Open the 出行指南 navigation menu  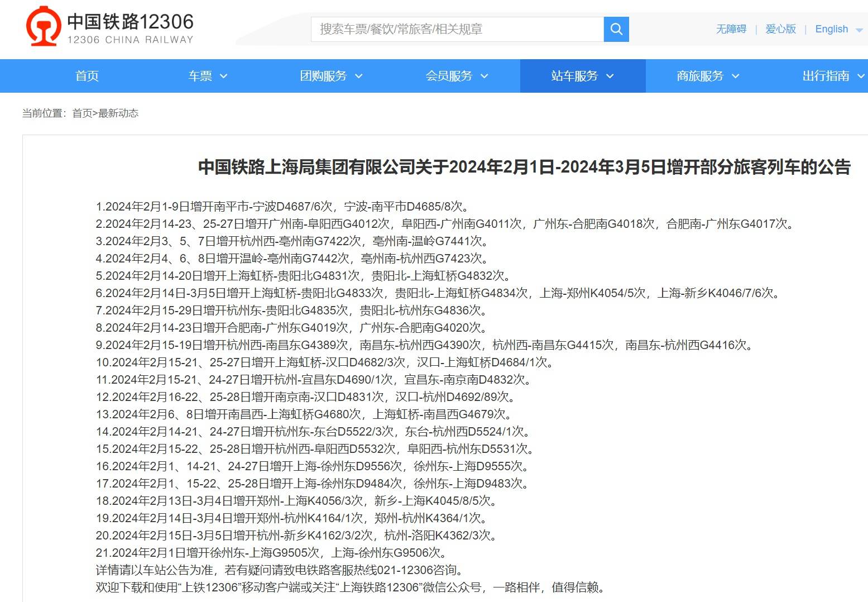826,76
